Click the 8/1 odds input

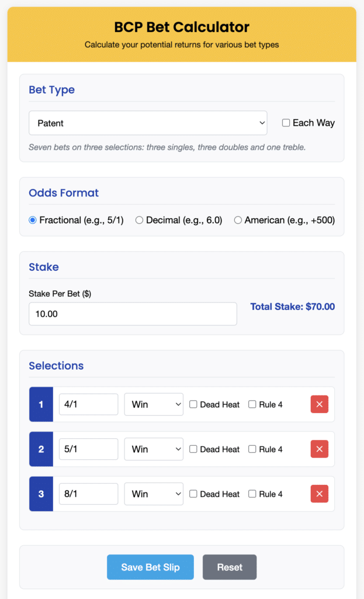click(x=89, y=494)
